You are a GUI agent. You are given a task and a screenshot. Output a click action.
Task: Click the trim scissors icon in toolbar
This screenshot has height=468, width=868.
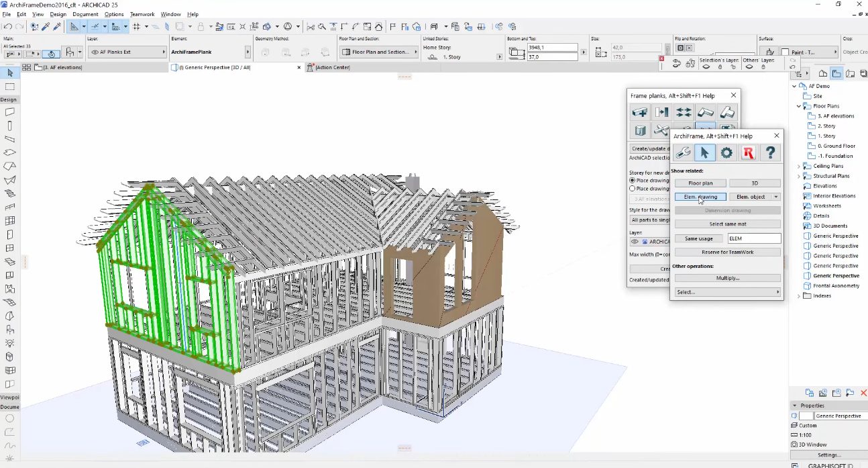(311, 27)
